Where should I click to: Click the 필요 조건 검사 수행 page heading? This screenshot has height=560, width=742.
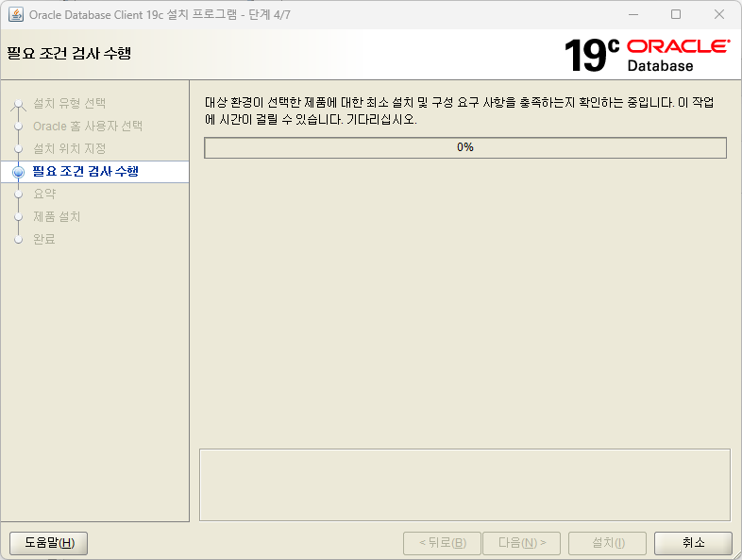[69, 53]
